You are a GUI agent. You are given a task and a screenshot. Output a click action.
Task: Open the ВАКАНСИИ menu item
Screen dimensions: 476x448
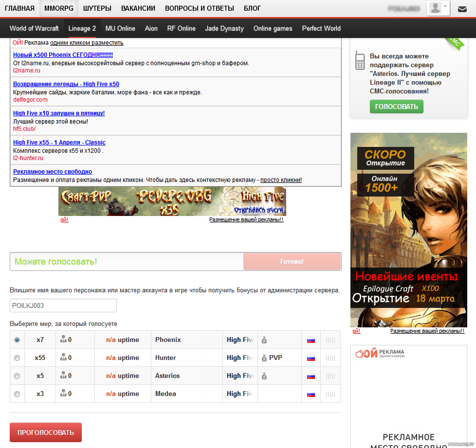(x=138, y=8)
